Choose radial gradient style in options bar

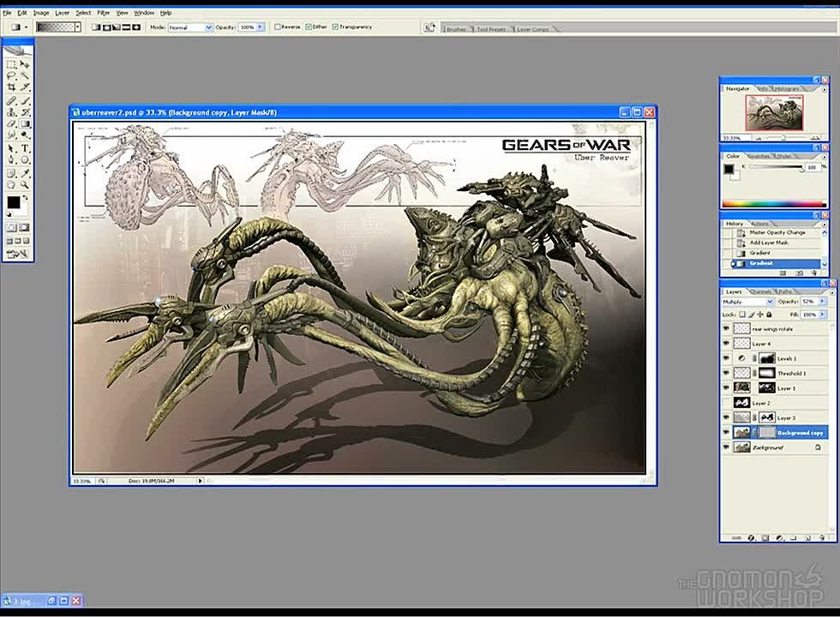point(106,27)
